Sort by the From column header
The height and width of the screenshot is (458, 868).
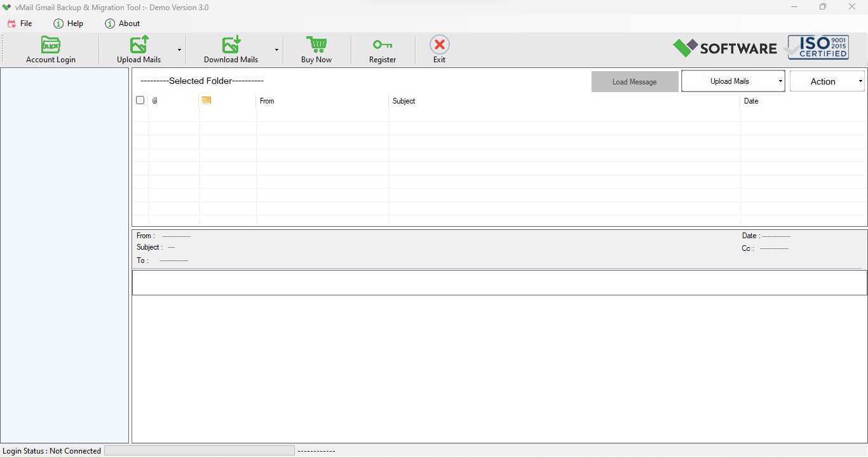click(x=267, y=101)
